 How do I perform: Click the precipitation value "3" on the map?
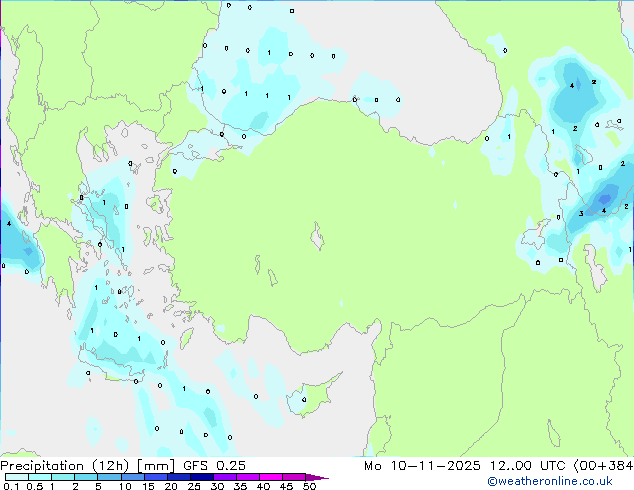581,213
